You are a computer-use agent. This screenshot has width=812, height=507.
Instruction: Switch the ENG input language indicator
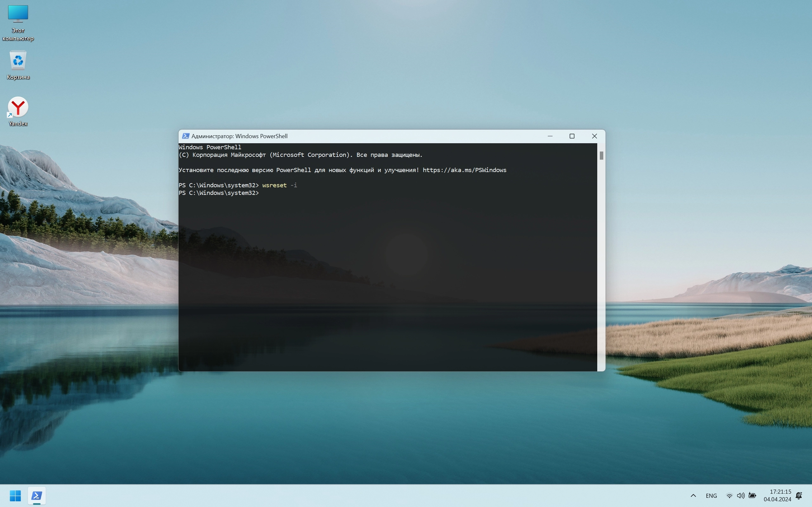pos(711,496)
